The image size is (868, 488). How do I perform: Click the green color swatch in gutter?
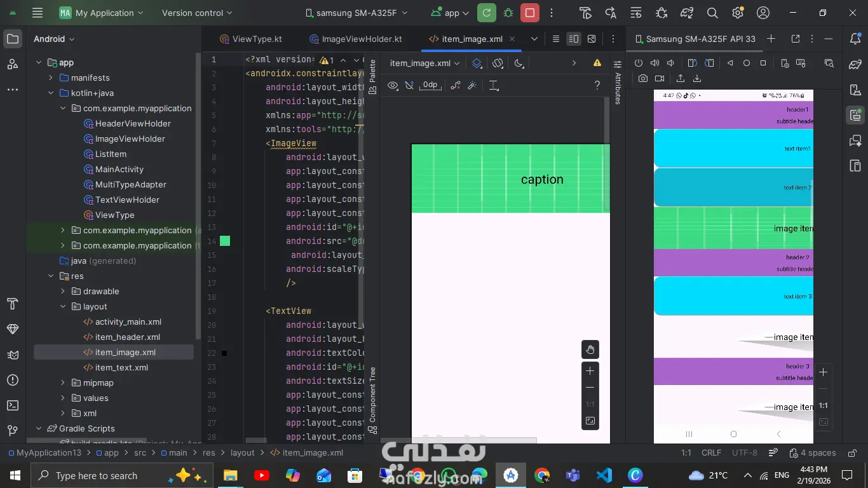click(225, 241)
